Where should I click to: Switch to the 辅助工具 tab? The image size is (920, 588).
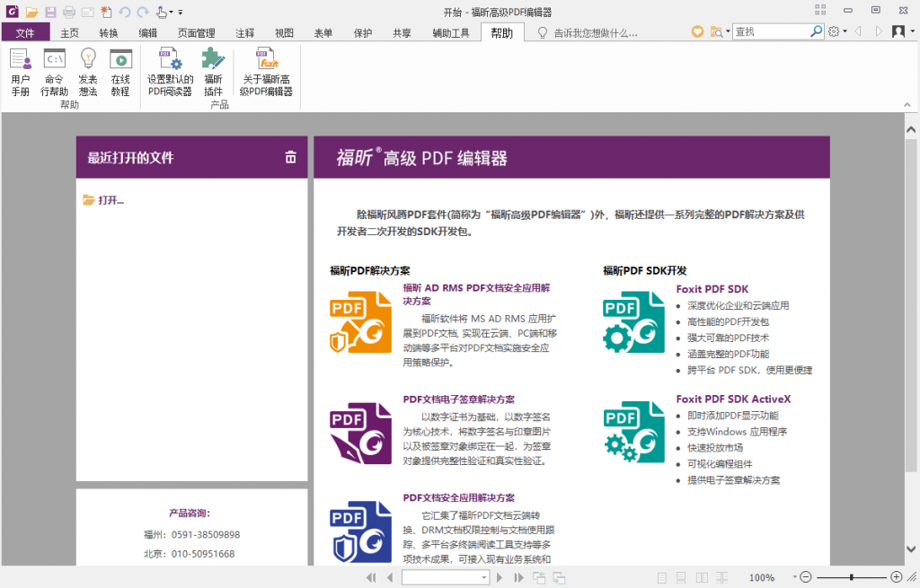point(451,33)
